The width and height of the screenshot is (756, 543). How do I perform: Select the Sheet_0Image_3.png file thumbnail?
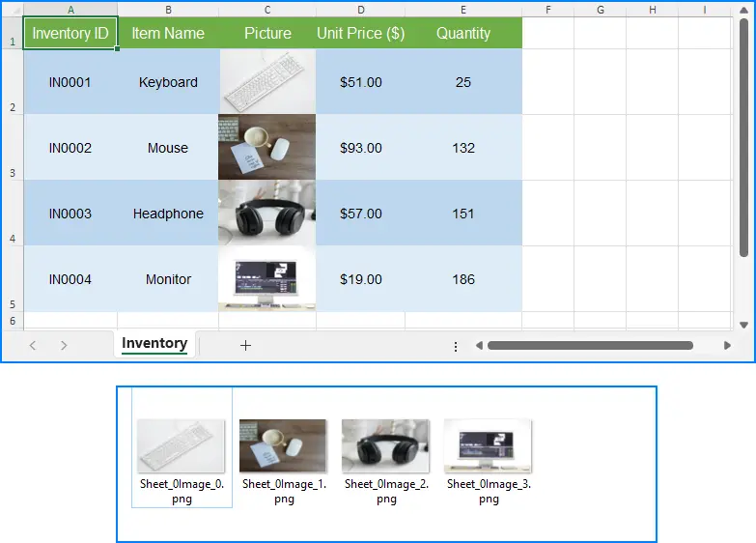pyautogui.click(x=488, y=445)
